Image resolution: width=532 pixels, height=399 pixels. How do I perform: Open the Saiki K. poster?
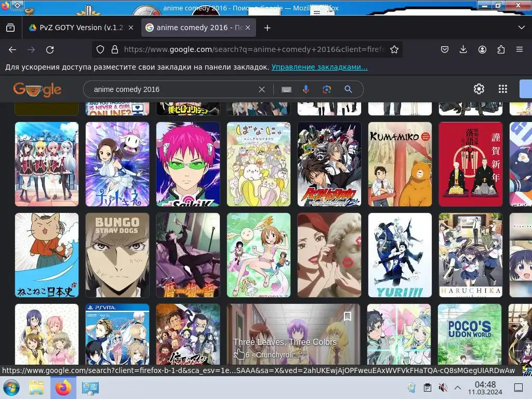(188, 164)
